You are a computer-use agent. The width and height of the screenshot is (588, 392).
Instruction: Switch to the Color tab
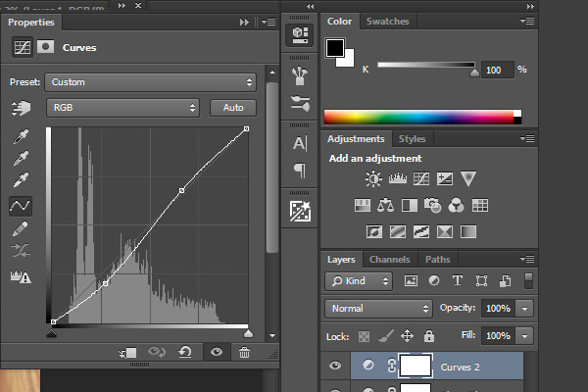click(x=340, y=22)
